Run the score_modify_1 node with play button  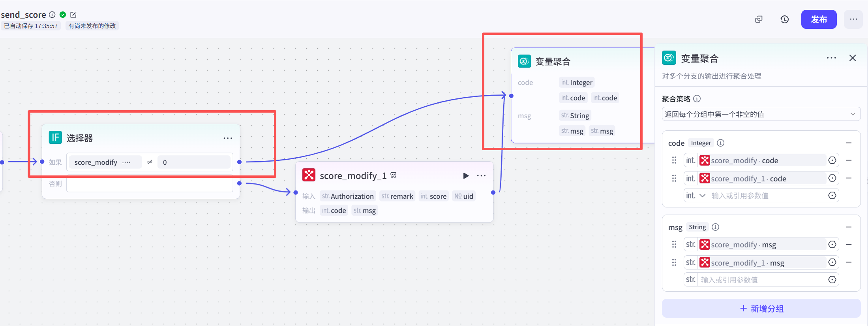466,176
